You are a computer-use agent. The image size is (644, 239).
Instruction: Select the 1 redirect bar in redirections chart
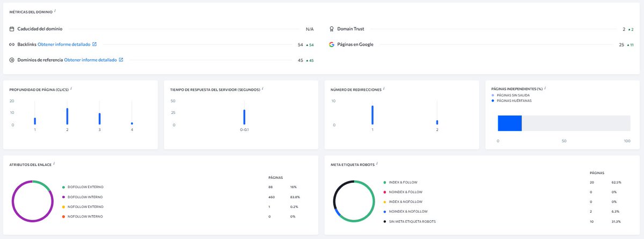372,115
